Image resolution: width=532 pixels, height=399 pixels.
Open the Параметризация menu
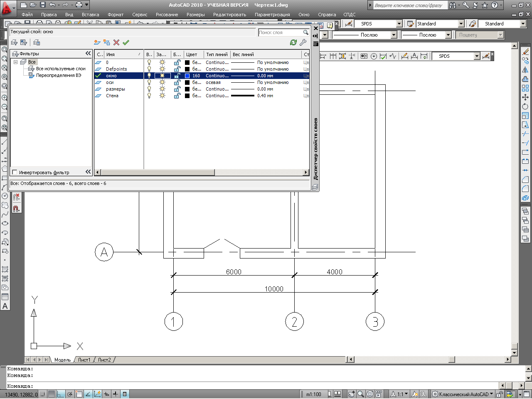[272, 15]
